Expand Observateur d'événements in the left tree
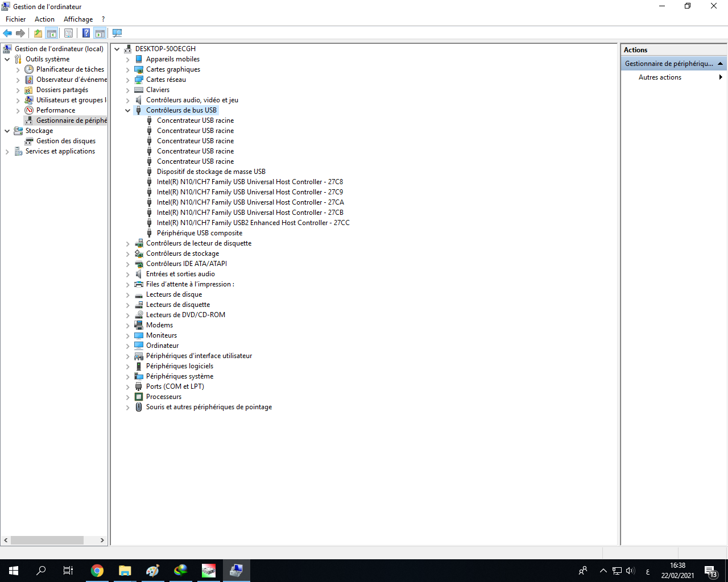The height and width of the screenshot is (582, 728). (x=18, y=80)
